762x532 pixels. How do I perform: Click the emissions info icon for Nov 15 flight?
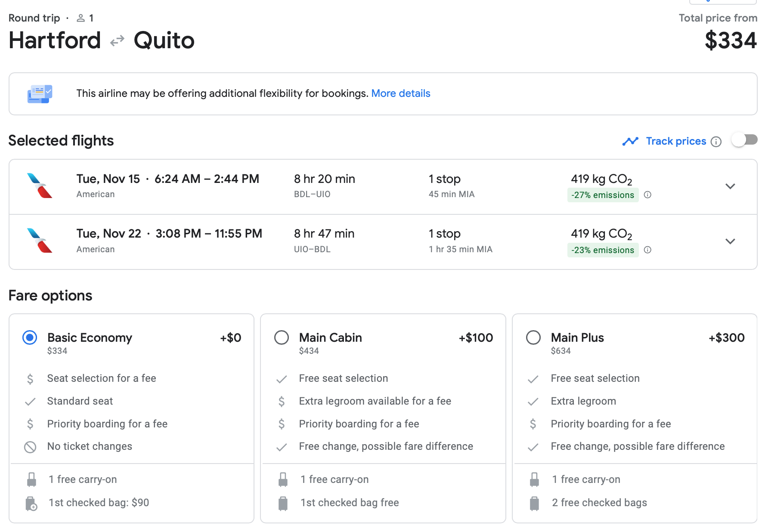tap(647, 195)
